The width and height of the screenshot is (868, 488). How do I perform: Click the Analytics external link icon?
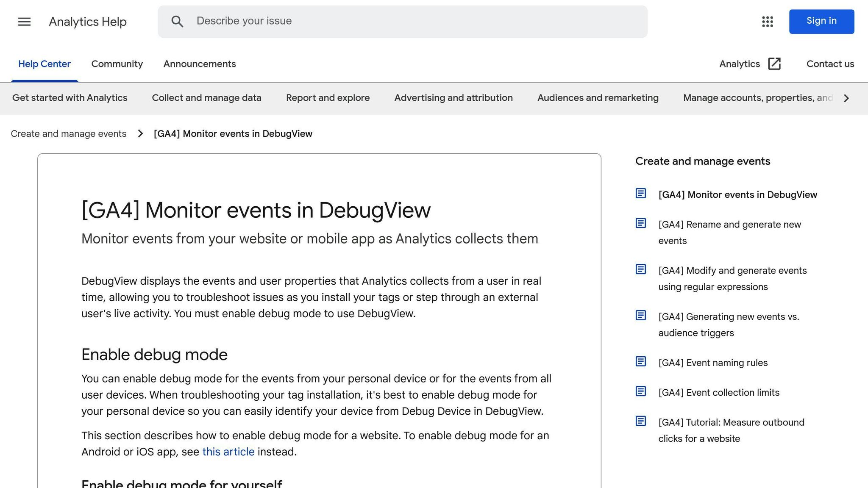[774, 64]
